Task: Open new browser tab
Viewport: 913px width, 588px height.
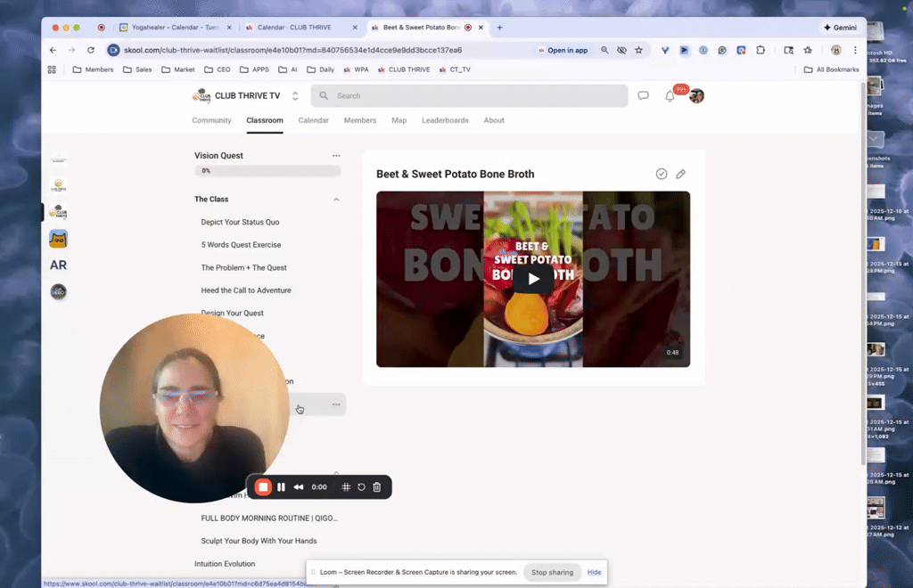Action: coord(499,28)
